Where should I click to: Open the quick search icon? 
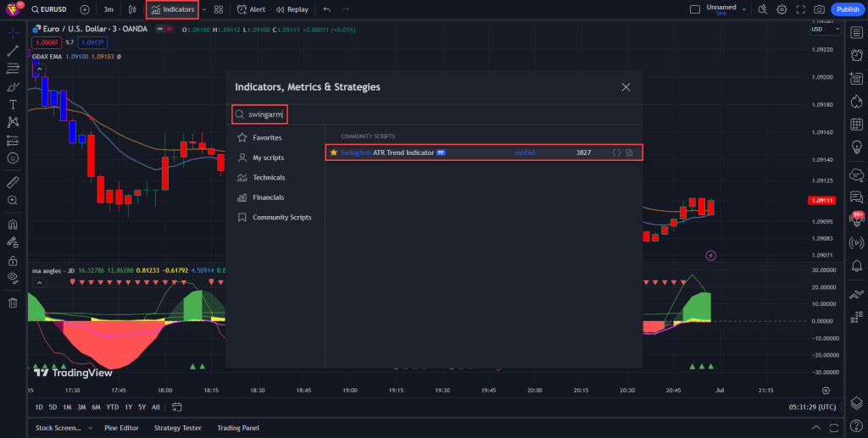point(762,9)
